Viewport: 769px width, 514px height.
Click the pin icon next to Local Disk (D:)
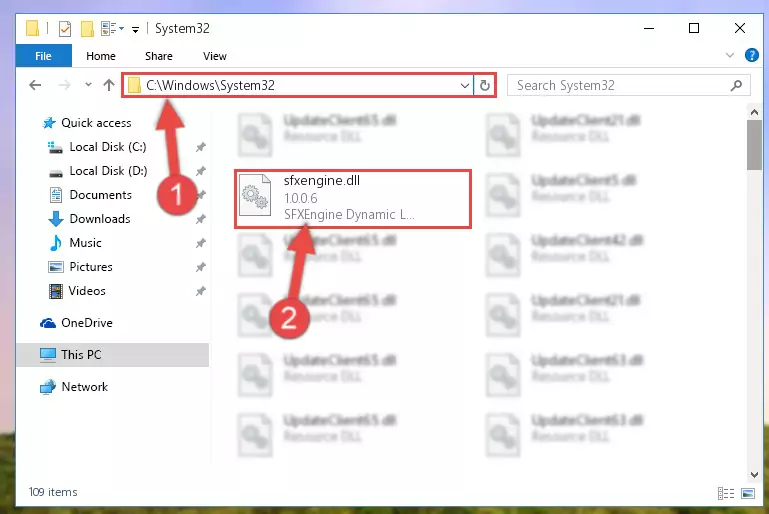click(x=201, y=171)
